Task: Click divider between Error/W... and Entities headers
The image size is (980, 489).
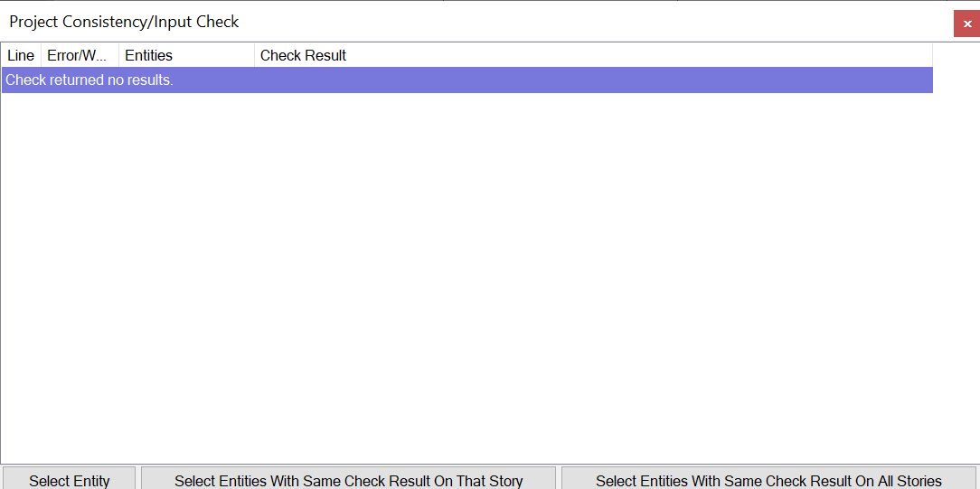Action: (x=118, y=55)
